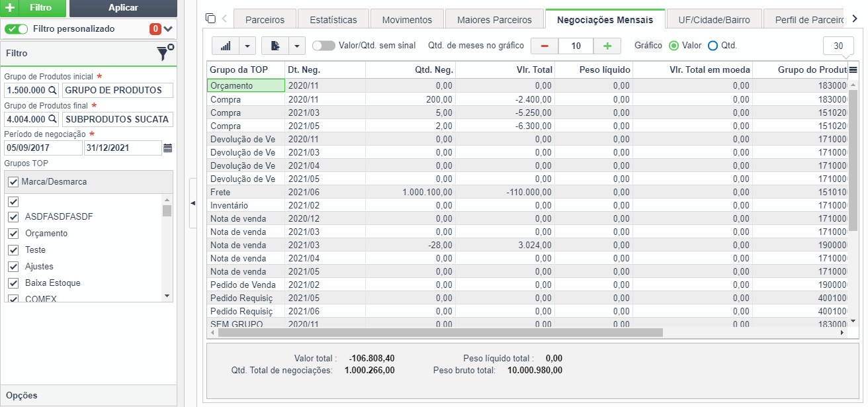This screenshot has height=407, width=868.
Task: Click the months quantity field showing 10
Action: click(576, 46)
